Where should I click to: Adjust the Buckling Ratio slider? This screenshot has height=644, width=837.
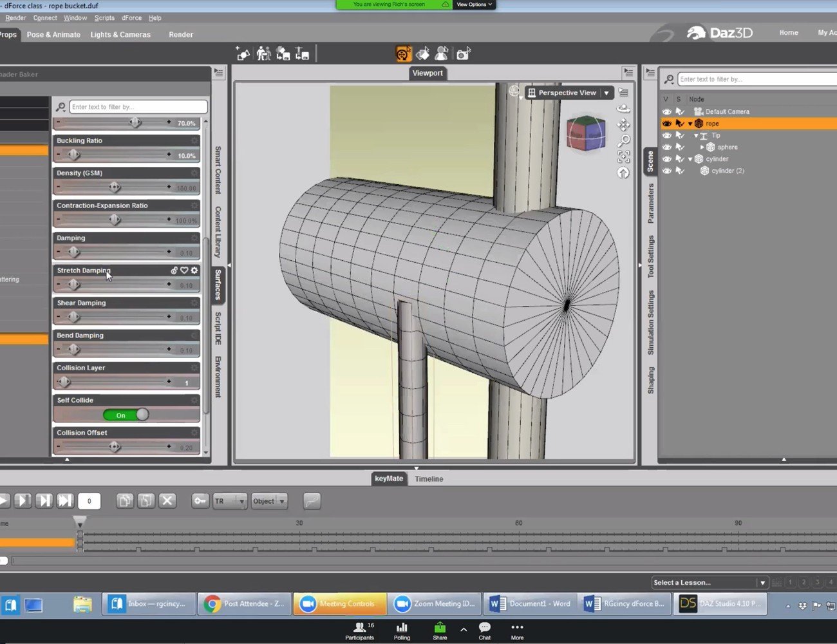[73, 155]
